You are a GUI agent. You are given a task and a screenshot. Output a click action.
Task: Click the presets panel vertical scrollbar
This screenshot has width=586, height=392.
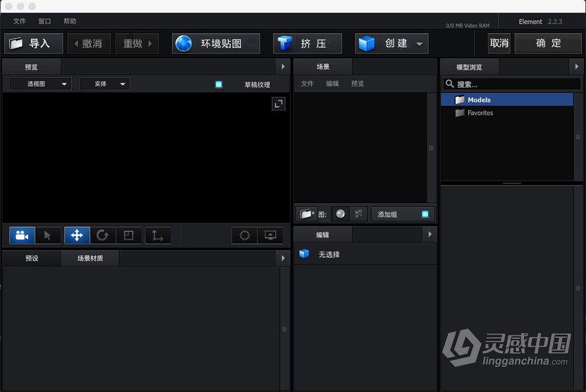(x=284, y=329)
